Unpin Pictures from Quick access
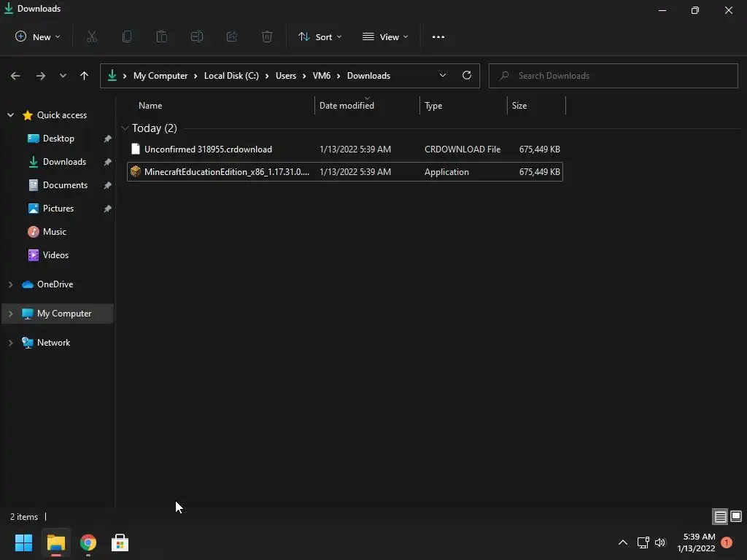This screenshot has height=560, width=747. 108,209
